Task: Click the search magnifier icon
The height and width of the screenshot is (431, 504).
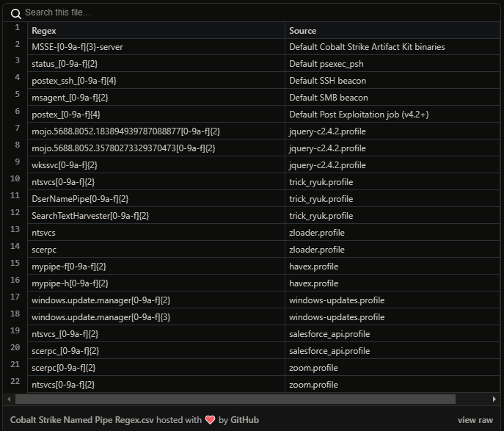Action: pyautogui.click(x=15, y=13)
